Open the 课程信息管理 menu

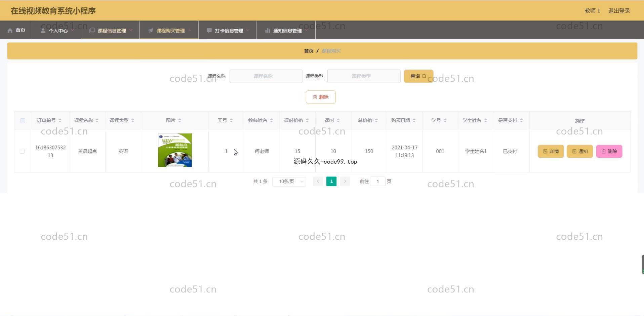click(110, 30)
